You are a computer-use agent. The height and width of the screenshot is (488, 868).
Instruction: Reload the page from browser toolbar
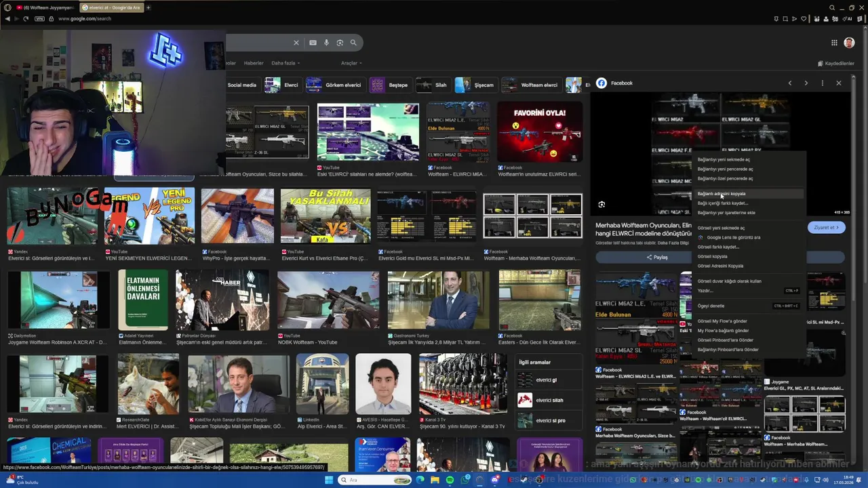pos(26,18)
